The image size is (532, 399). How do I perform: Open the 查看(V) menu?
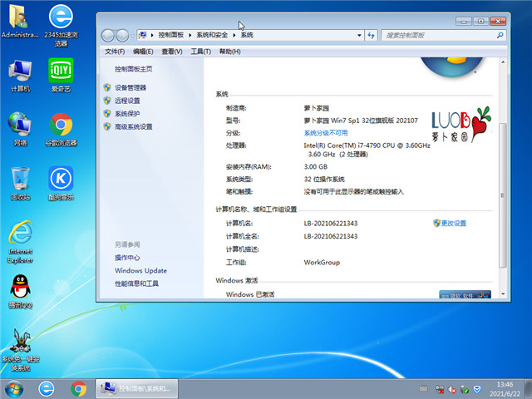172,52
